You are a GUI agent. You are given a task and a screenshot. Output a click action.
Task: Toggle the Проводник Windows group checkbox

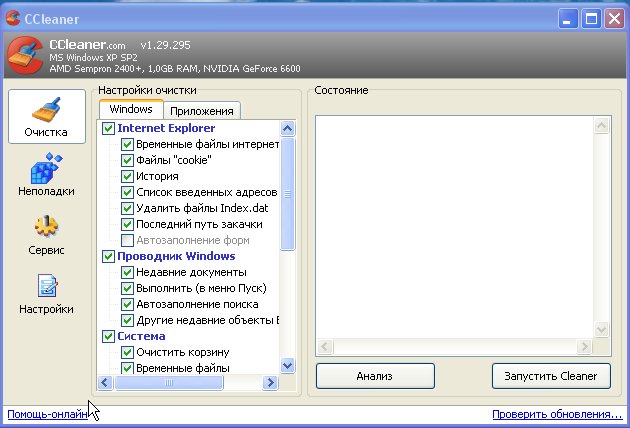coord(108,256)
